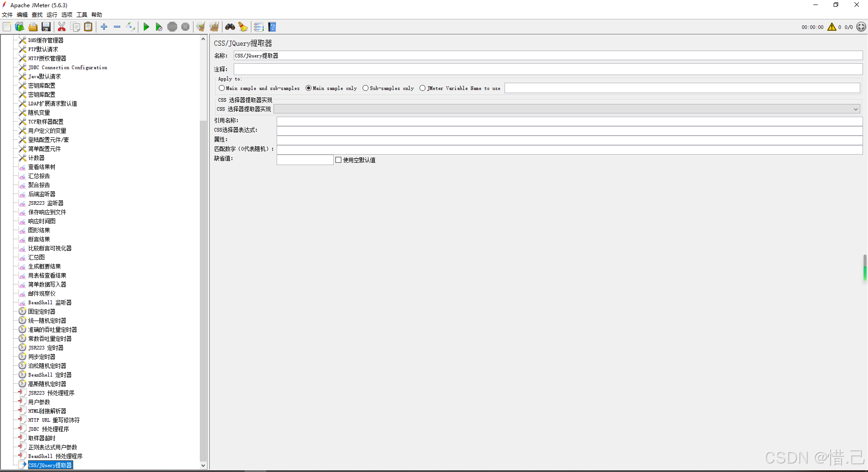Start test without pauses icon
Image resolution: width=868 pixels, height=472 pixels.
click(159, 27)
